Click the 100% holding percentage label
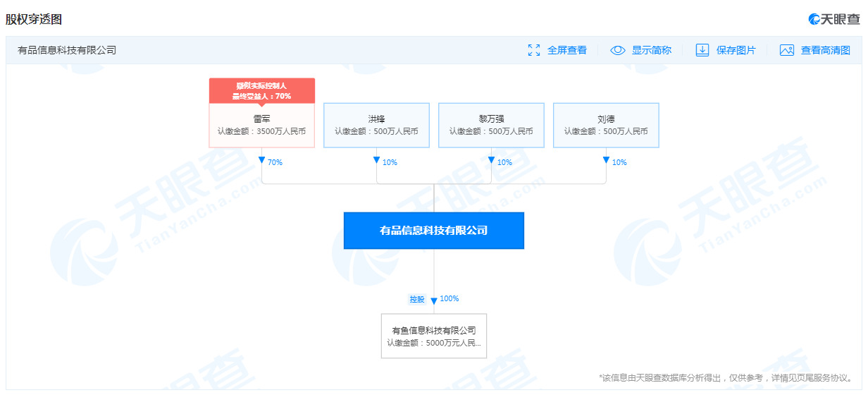Viewport: 868px width, 395px height. [449, 298]
